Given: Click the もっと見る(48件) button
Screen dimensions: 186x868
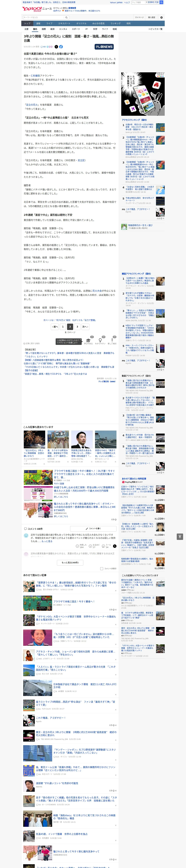Looking at the screenshot, I should tap(70, 563).
